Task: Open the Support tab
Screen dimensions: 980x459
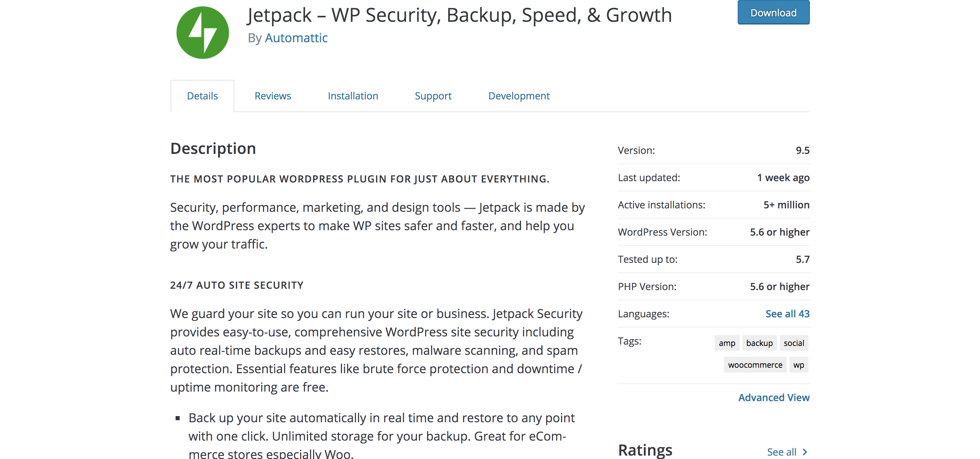Action: [432, 96]
